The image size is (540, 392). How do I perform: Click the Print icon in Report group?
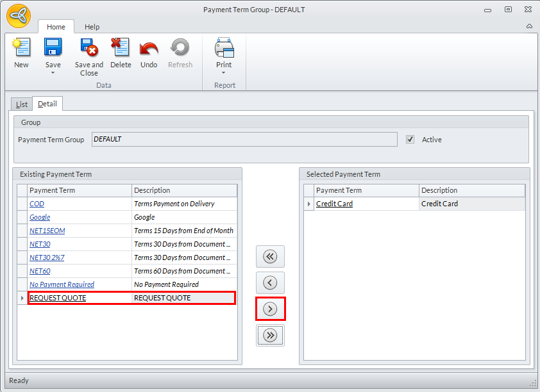[x=224, y=48]
